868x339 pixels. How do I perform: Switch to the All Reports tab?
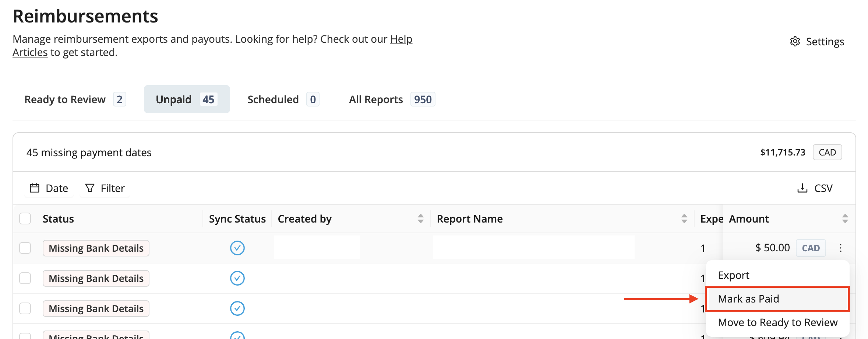point(376,99)
